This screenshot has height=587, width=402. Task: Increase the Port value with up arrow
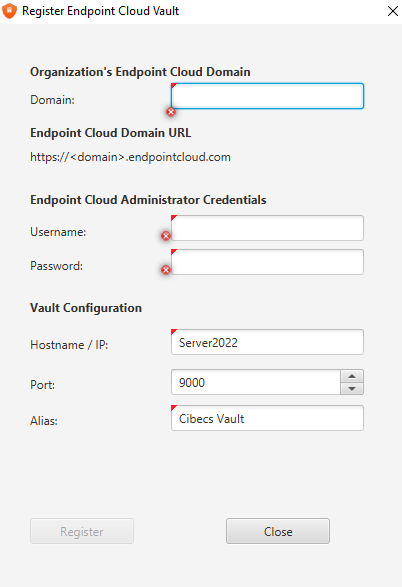click(x=352, y=376)
